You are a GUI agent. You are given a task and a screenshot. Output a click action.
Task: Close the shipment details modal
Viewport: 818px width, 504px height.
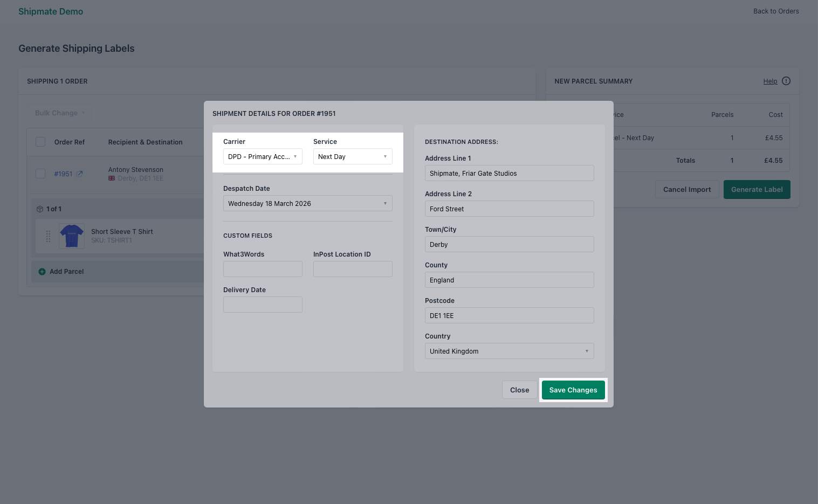[519, 390]
